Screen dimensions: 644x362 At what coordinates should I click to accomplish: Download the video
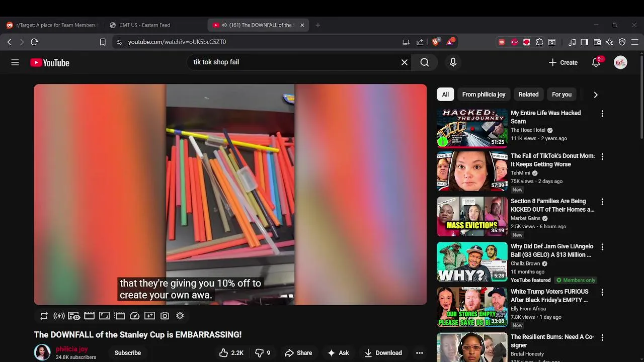pyautogui.click(x=383, y=353)
